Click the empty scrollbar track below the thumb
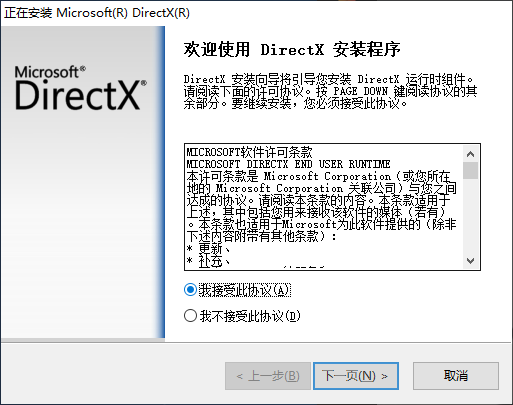This screenshot has width=513, height=405. [x=470, y=216]
